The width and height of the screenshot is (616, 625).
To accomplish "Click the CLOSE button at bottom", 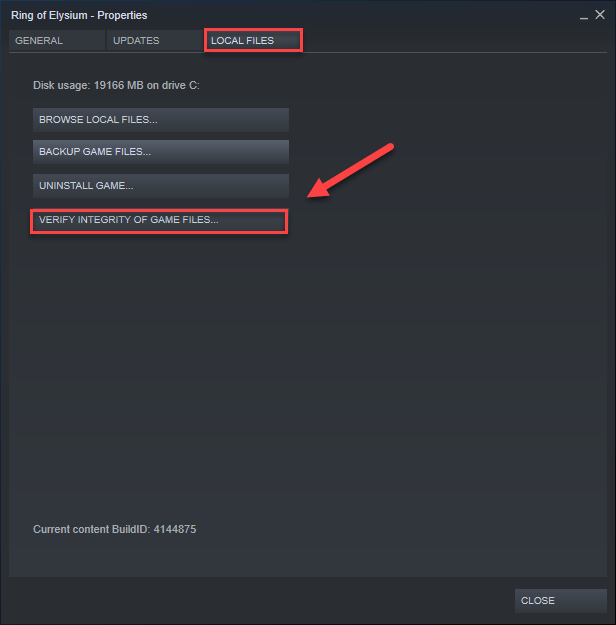I will click(561, 601).
